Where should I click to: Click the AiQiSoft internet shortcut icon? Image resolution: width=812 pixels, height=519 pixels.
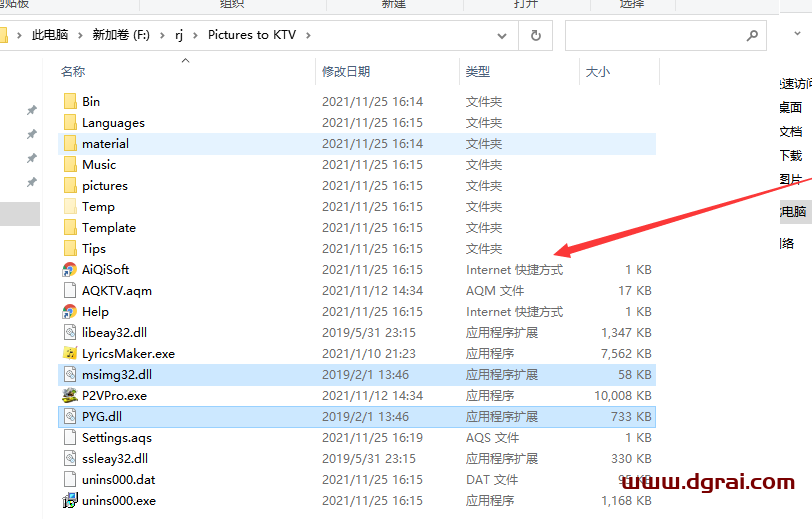tap(69, 269)
